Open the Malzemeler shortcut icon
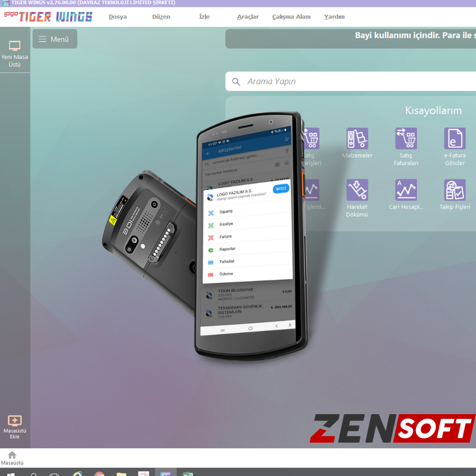Screen dimensions: 476x476 point(357,139)
